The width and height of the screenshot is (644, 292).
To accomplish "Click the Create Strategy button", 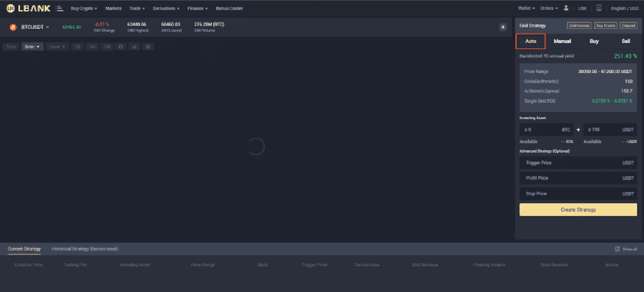I will coord(578,209).
